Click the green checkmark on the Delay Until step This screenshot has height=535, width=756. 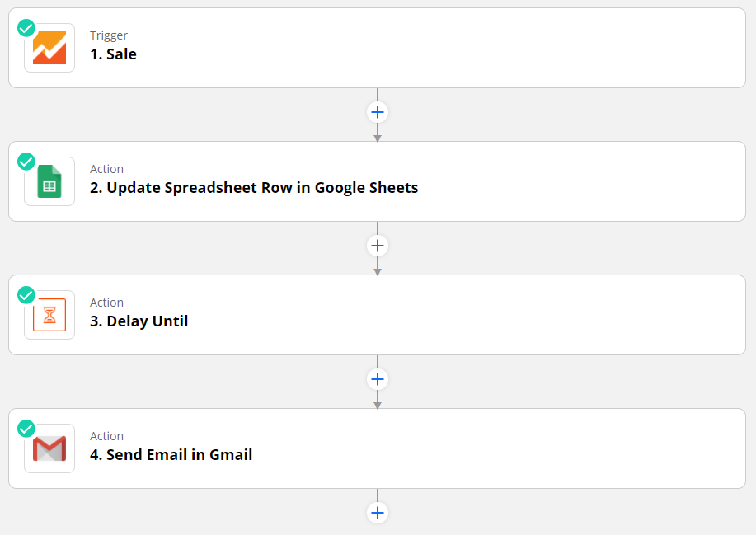point(26,295)
